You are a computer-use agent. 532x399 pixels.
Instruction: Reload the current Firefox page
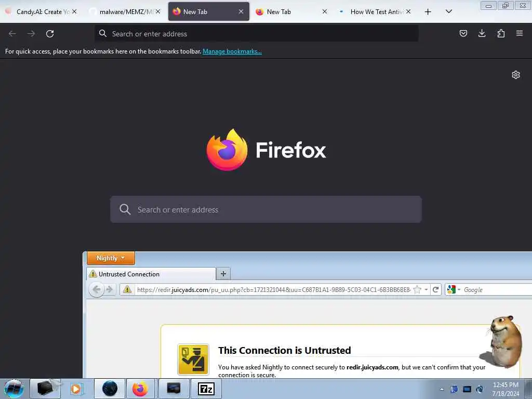[x=50, y=34]
